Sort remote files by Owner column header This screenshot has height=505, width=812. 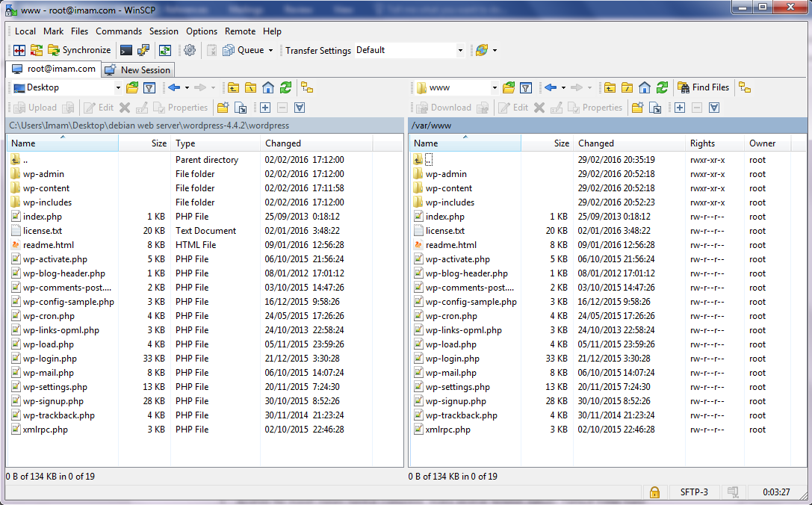767,143
